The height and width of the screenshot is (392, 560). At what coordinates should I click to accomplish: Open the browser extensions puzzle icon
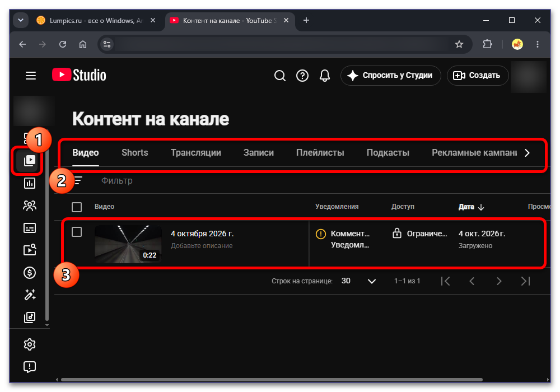pyautogui.click(x=488, y=44)
